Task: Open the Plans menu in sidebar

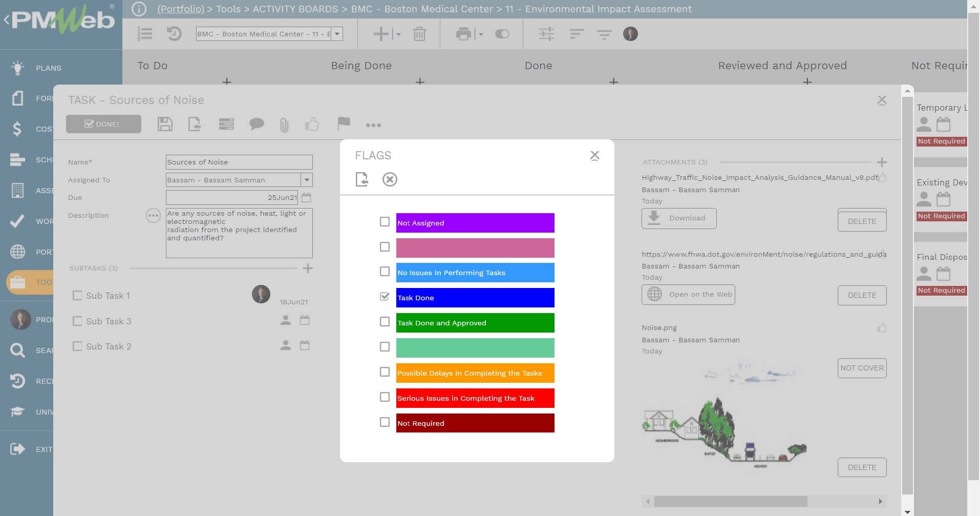Action: [48, 68]
